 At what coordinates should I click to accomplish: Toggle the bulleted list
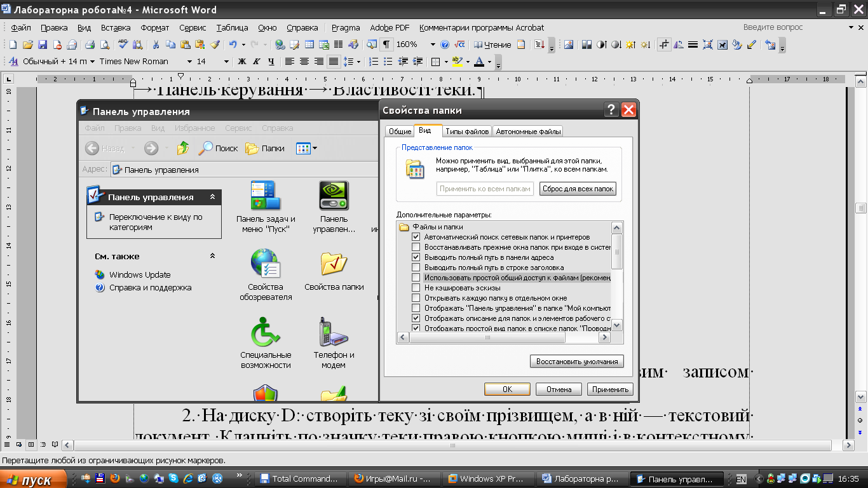click(x=388, y=62)
